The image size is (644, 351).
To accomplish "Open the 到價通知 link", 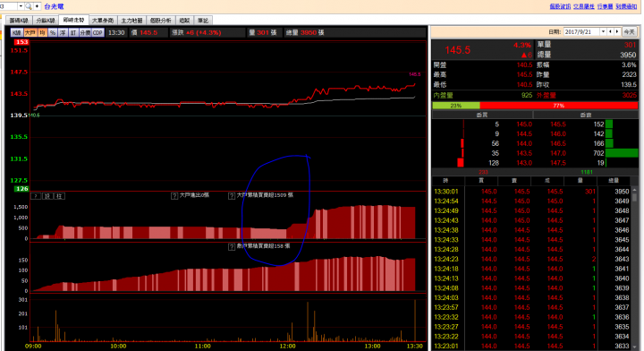I will (626, 6).
